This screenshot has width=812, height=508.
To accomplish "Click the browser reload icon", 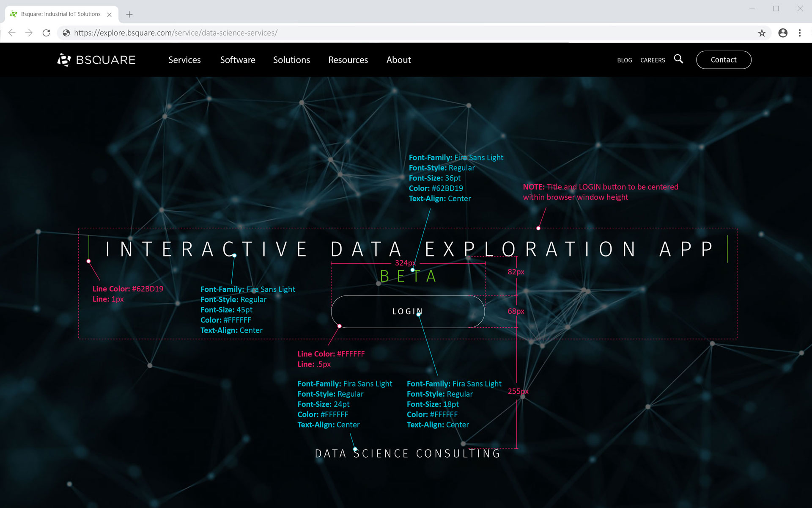I will click(x=47, y=33).
